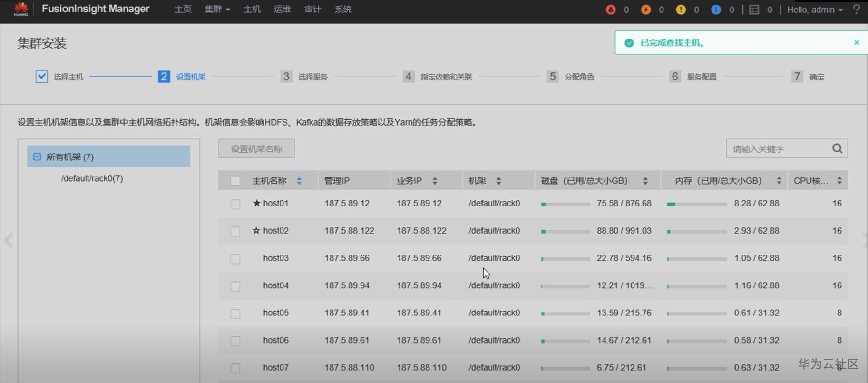Viewport: 868px width, 383px height.
Task: Click step 2 number badge 设置机架
Action: (x=164, y=77)
